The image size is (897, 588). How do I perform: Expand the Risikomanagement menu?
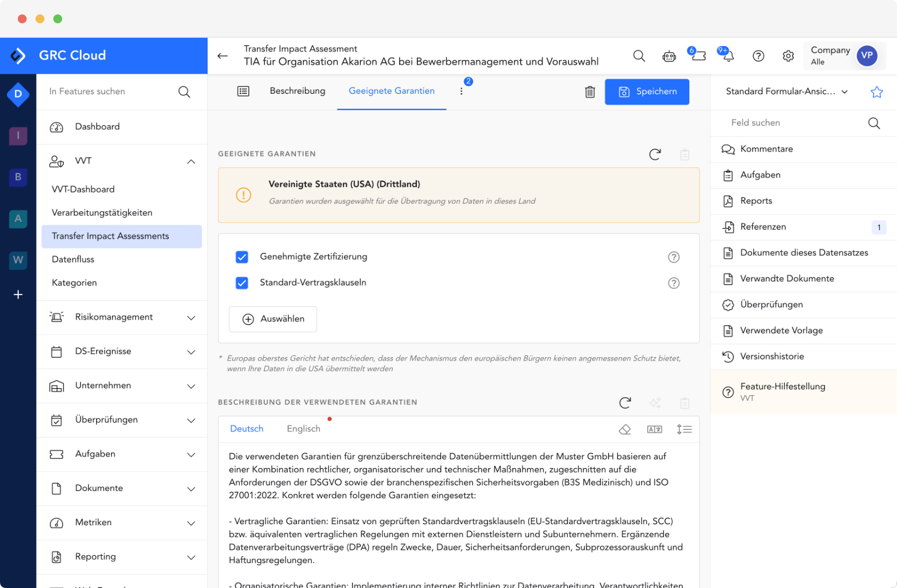tap(191, 317)
